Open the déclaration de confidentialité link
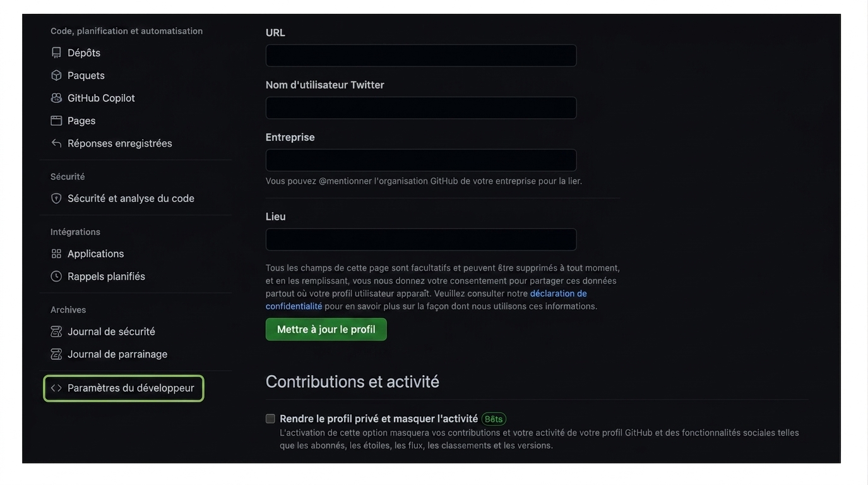 (x=426, y=300)
